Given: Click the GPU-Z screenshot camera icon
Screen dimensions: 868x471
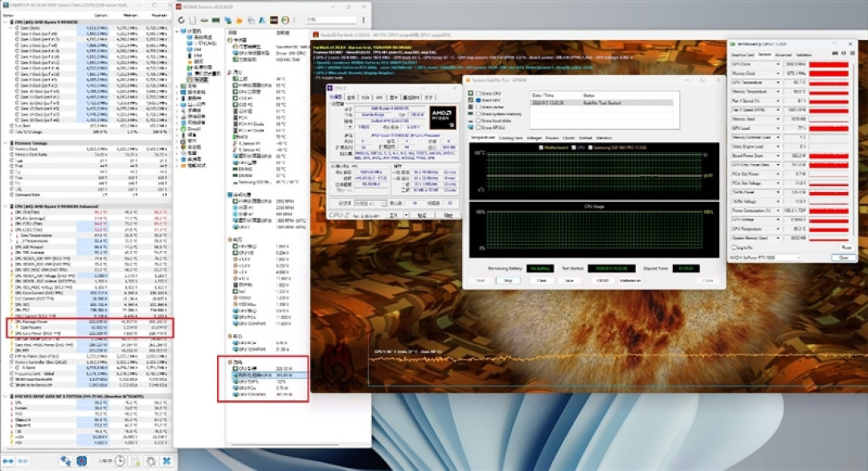Looking at the screenshot, I should (835, 53).
